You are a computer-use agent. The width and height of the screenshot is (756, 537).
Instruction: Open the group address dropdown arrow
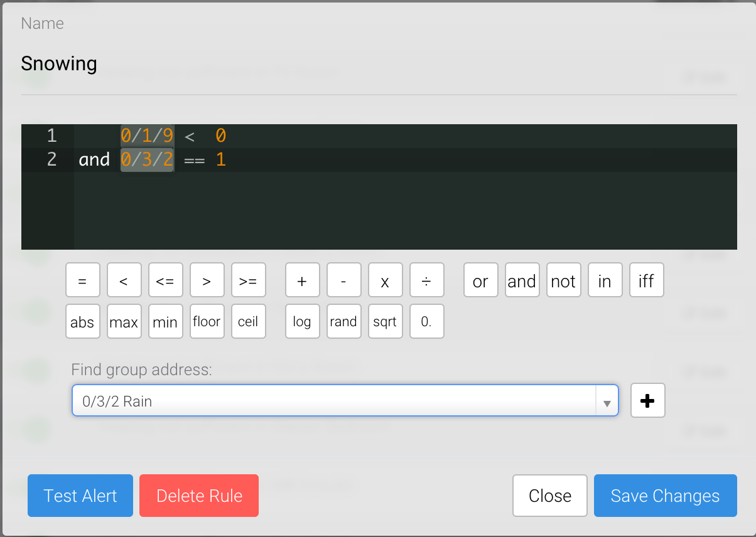click(x=607, y=401)
